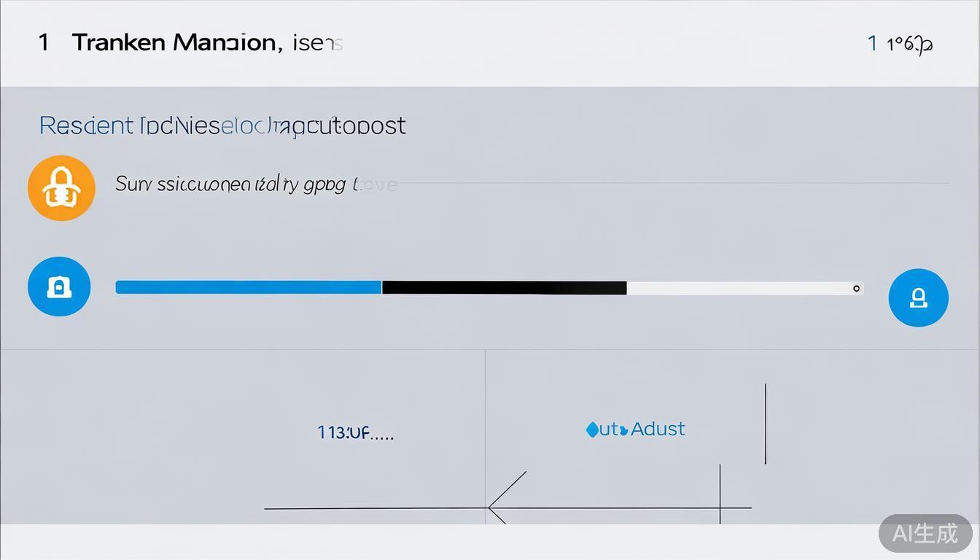Click the "Adust" link
This screenshot has height=560, width=980.
(x=658, y=429)
